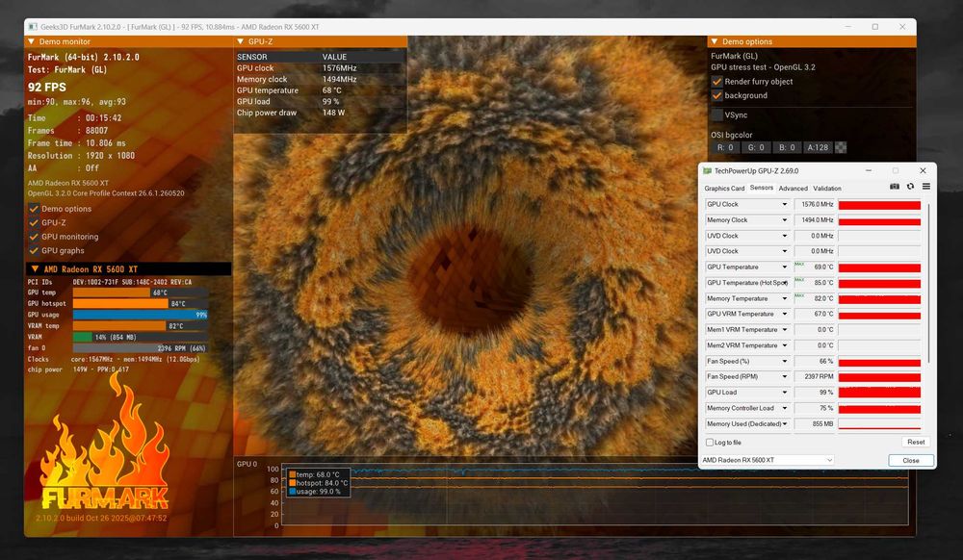Edit the G: 0 color field
963x560 pixels.
point(756,147)
